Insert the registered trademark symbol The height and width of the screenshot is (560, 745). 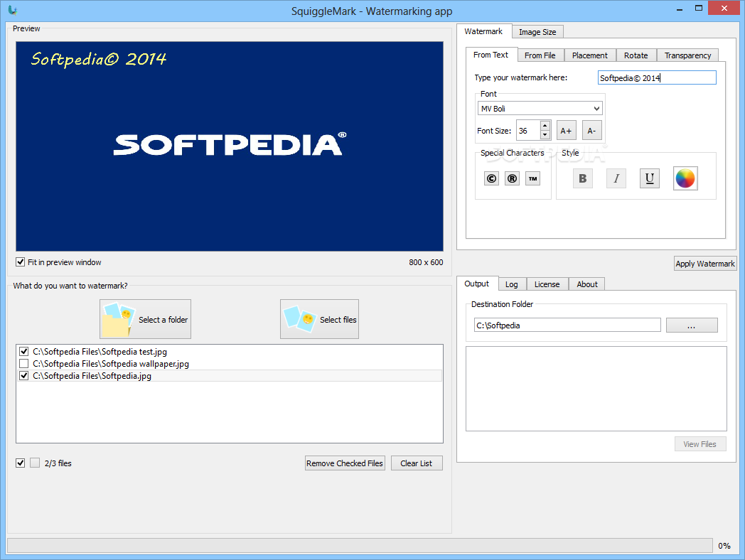(x=512, y=178)
